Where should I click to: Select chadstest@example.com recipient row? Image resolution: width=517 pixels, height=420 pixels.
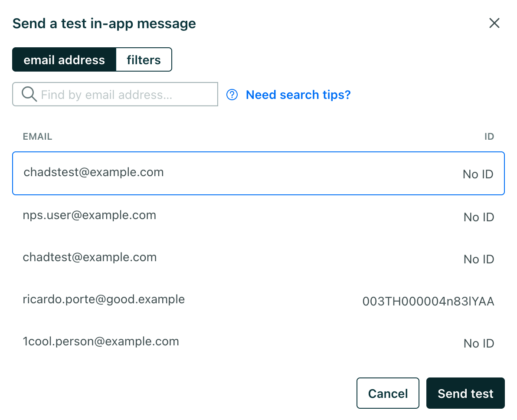point(94,173)
